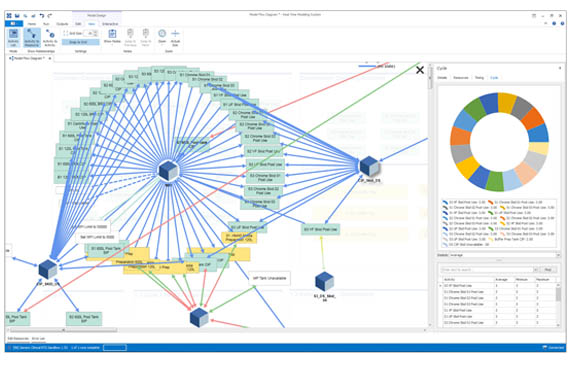This screenshot has height=370, width=570.
Task: Sort by Minimum column header
Action: (524, 279)
